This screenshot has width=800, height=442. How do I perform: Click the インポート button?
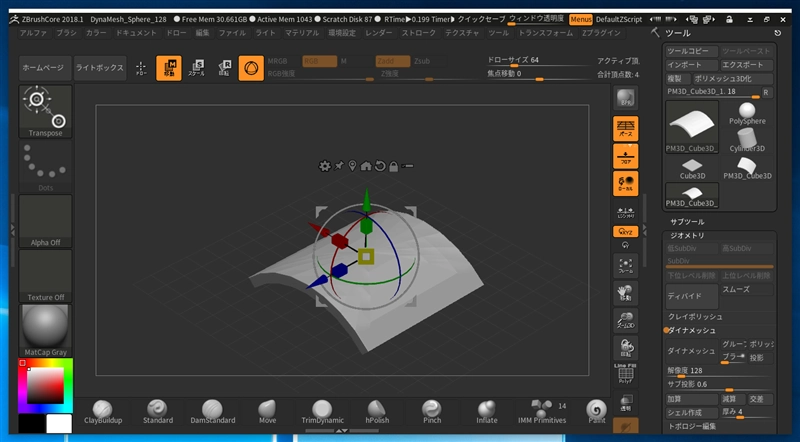coord(692,65)
